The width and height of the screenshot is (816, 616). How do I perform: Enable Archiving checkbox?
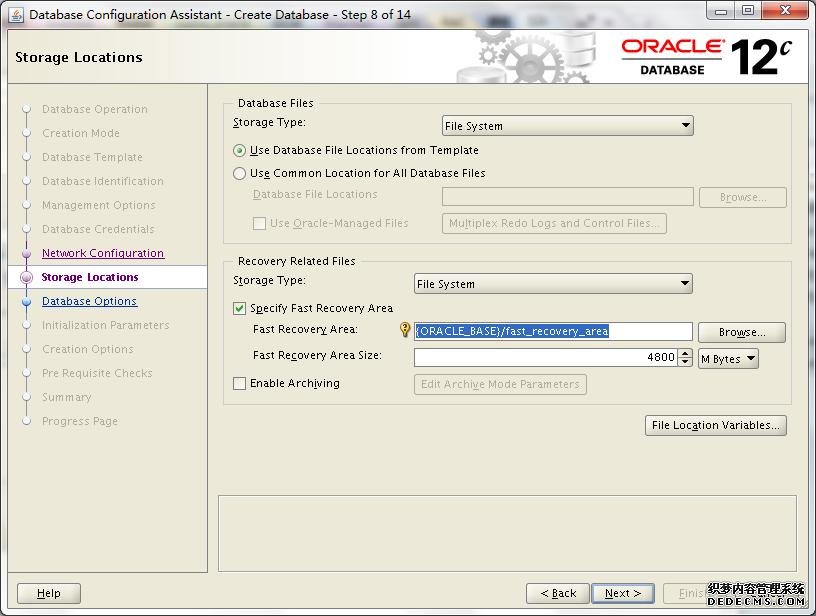(x=240, y=384)
